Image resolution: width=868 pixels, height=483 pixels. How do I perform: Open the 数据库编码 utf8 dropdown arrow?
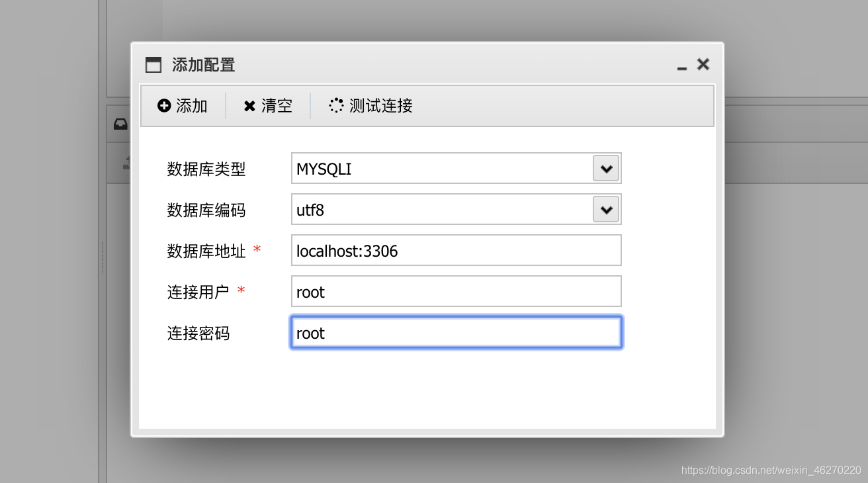(x=606, y=210)
